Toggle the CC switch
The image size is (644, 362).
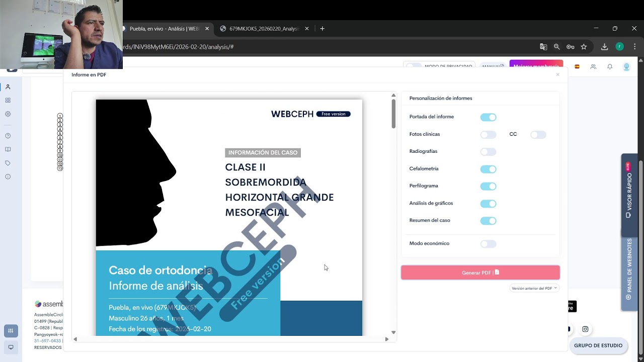538,135
